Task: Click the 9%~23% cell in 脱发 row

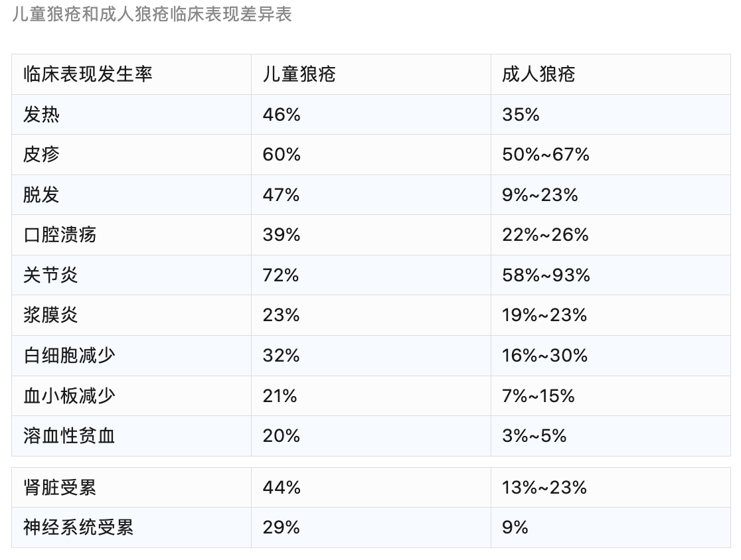Action: point(540,194)
